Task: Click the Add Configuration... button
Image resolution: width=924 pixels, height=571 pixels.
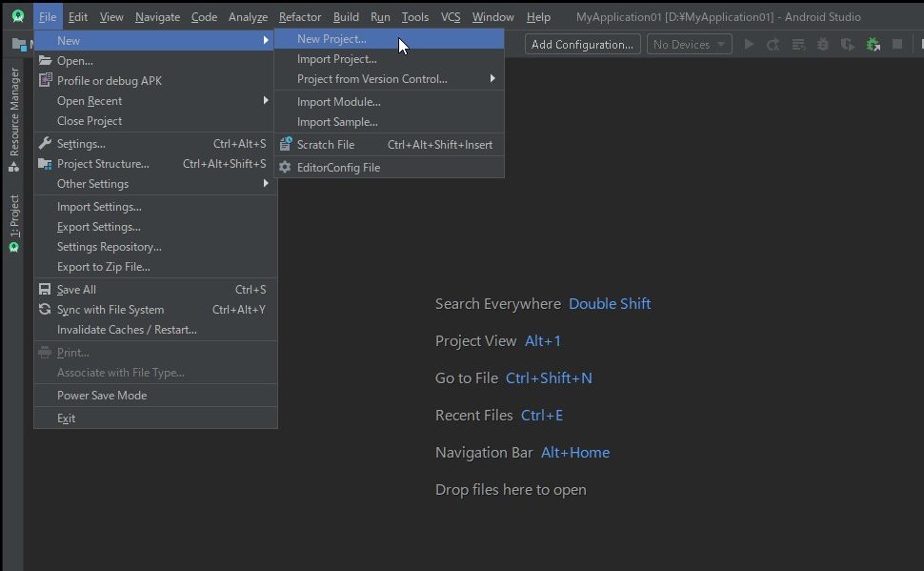Action: click(x=582, y=45)
